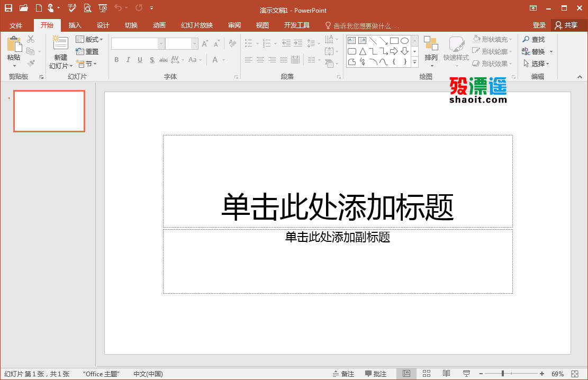Click the Cut scissors icon
The image size is (588, 380).
click(x=31, y=39)
